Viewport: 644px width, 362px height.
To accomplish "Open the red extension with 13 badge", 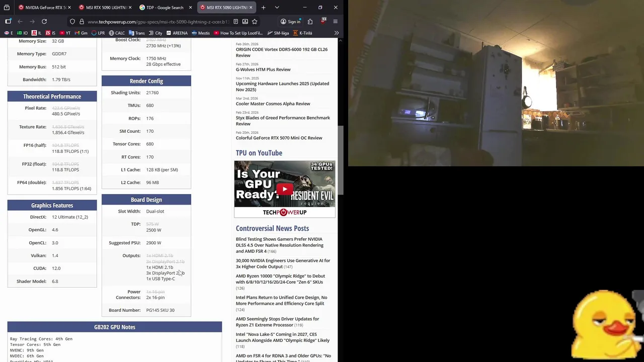I will pyautogui.click(x=323, y=22).
